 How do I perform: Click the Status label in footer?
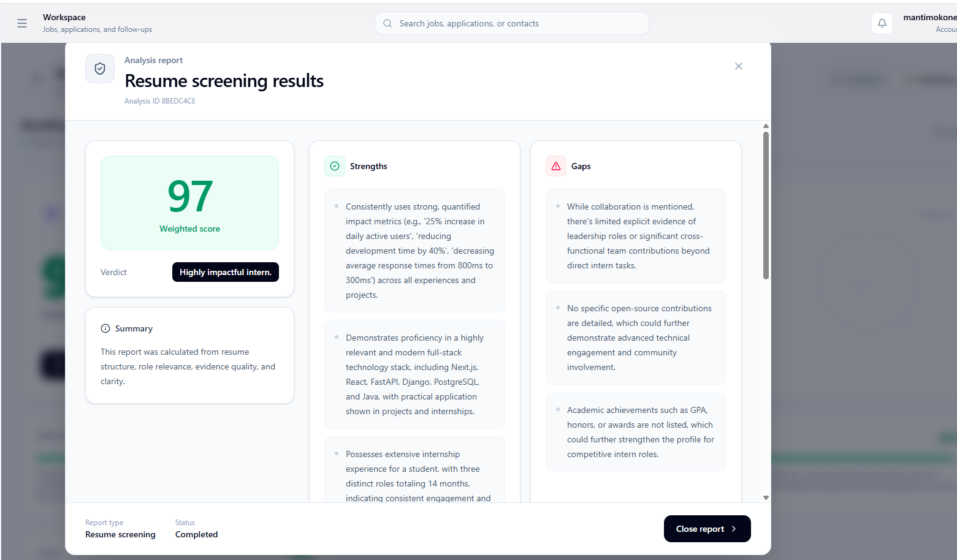click(185, 523)
